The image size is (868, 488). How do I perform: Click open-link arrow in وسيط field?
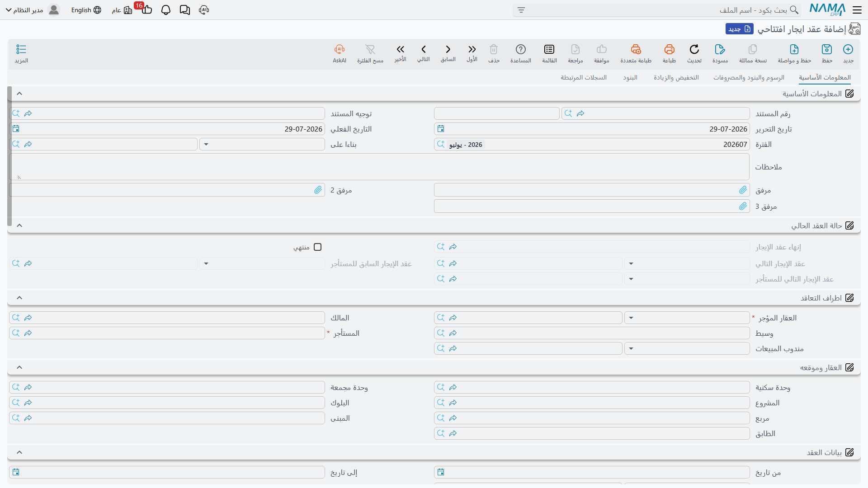pyautogui.click(x=453, y=333)
